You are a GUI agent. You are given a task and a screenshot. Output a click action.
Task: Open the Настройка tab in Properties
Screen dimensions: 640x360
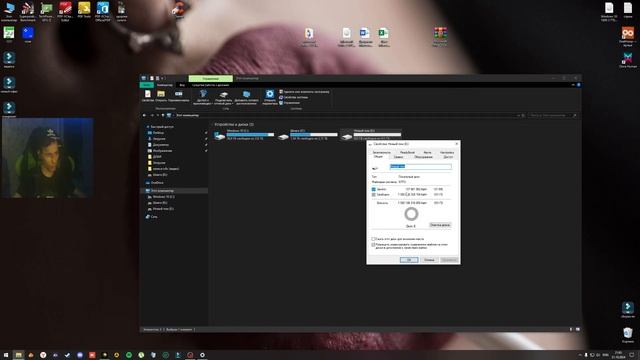(x=447, y=152)
